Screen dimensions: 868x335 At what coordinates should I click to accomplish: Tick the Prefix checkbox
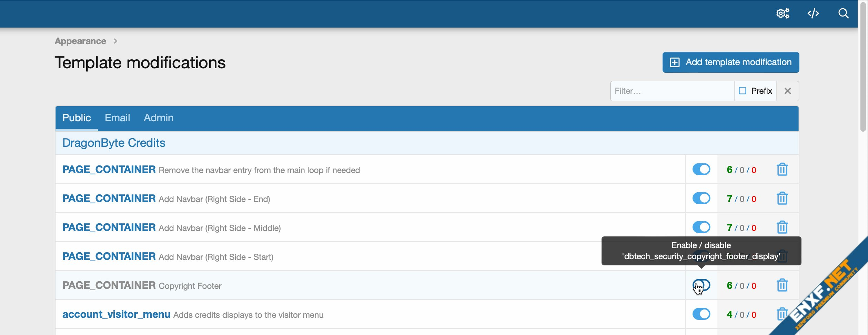click(743, 91)
